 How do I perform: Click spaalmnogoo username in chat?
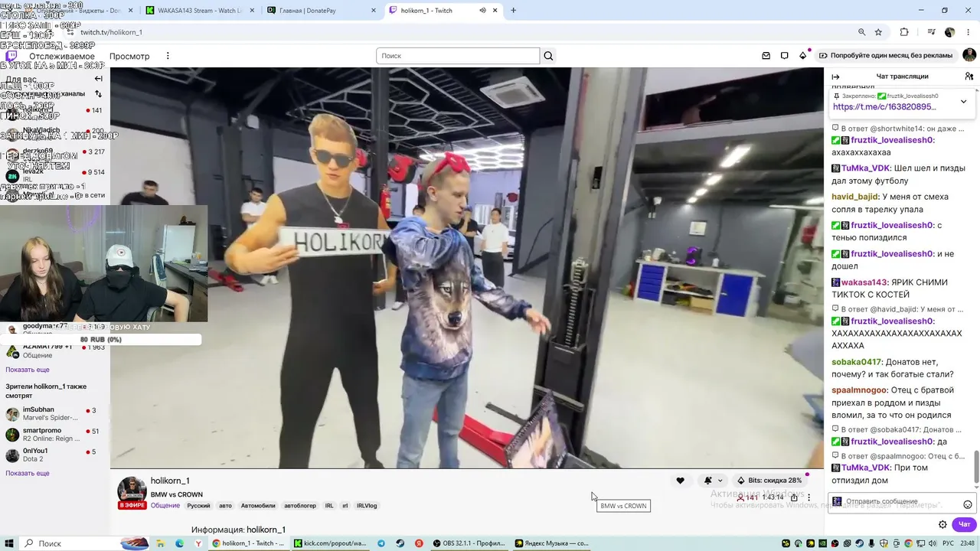coord(859,390)
